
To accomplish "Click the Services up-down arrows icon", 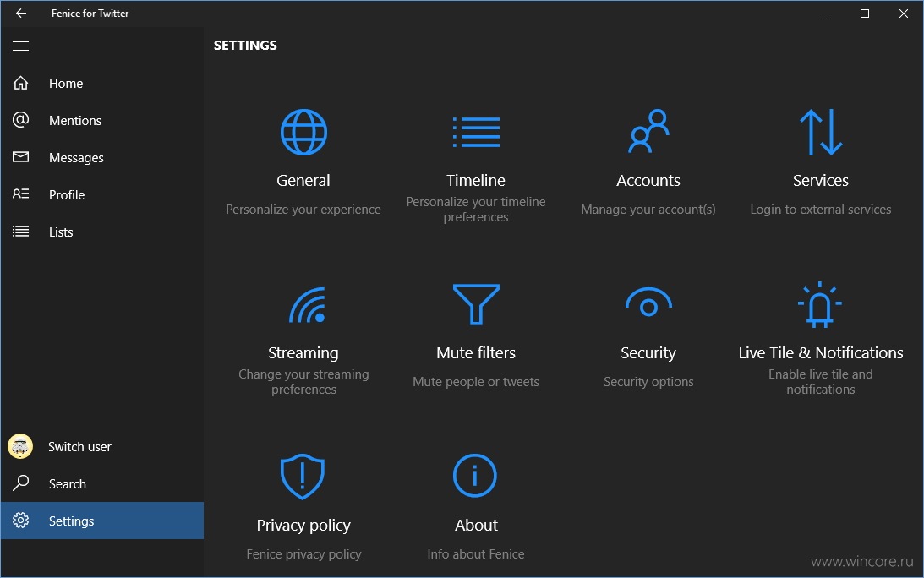I will (821, 132).
